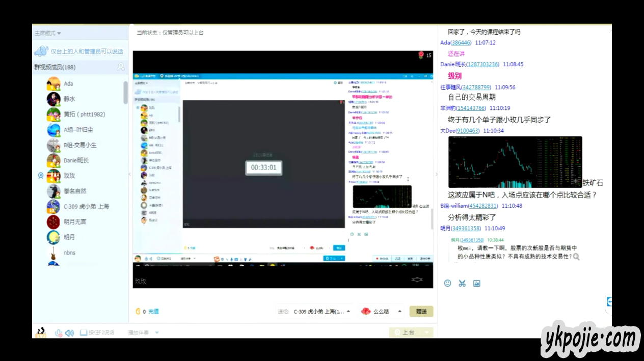644x361 pixels.
Task: Open the emoji picker in chat
Action: 447,283
